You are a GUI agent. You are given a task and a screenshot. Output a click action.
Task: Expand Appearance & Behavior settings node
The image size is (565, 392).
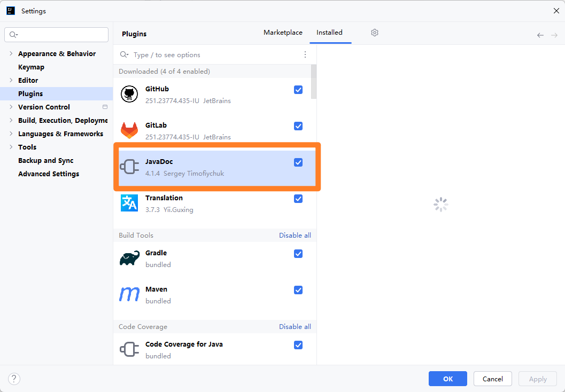coord(11,53)
